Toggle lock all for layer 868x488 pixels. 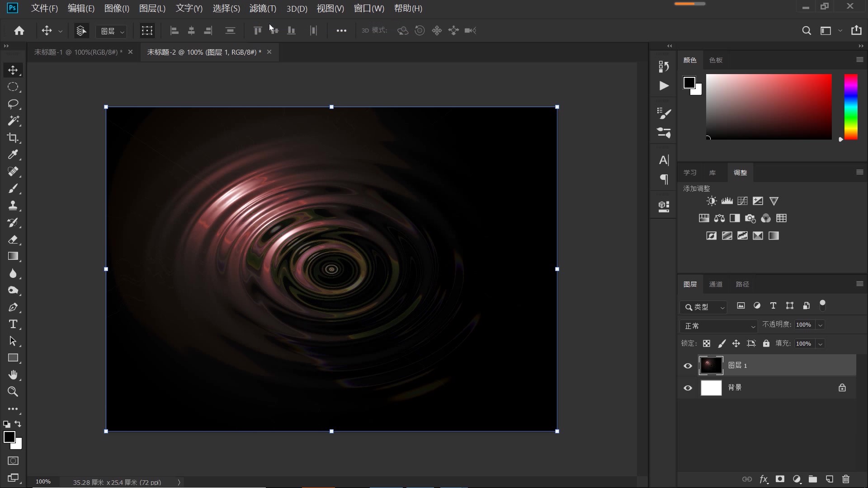[766, 343]
